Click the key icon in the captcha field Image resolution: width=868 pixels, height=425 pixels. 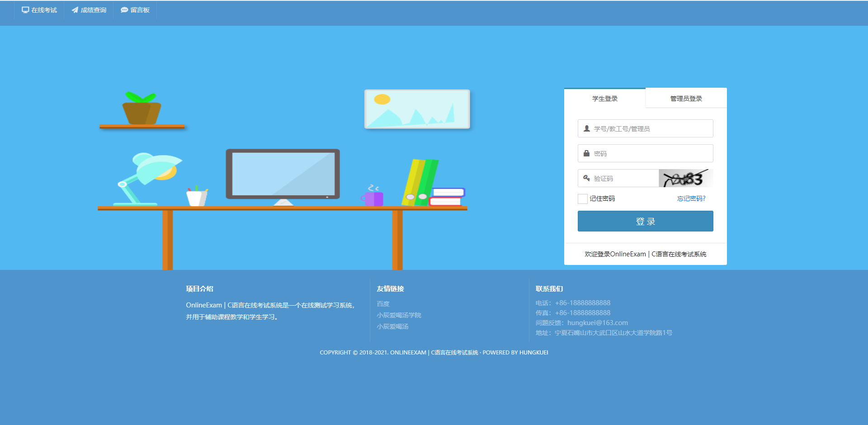[x=586, y=178]
